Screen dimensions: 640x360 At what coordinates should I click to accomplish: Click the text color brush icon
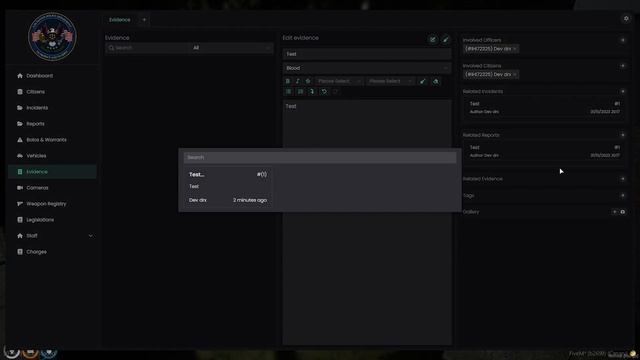(x=422, y=81)
